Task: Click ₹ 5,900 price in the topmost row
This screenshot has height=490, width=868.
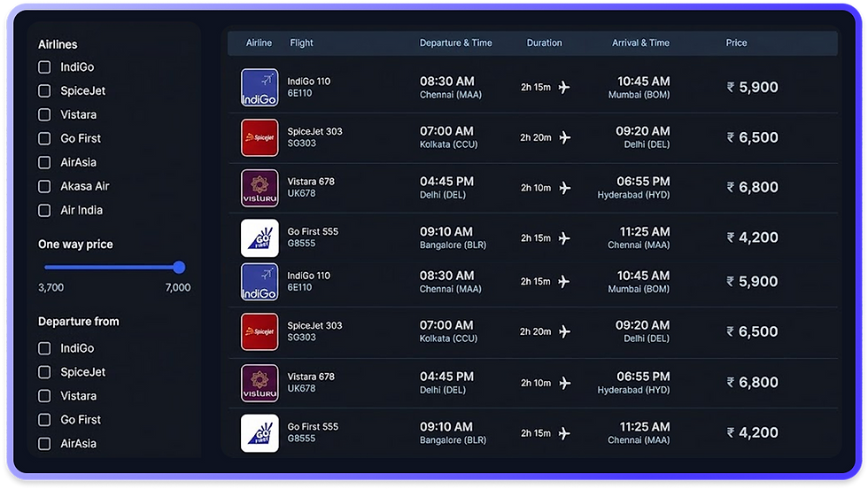Action: pos(752,87)
